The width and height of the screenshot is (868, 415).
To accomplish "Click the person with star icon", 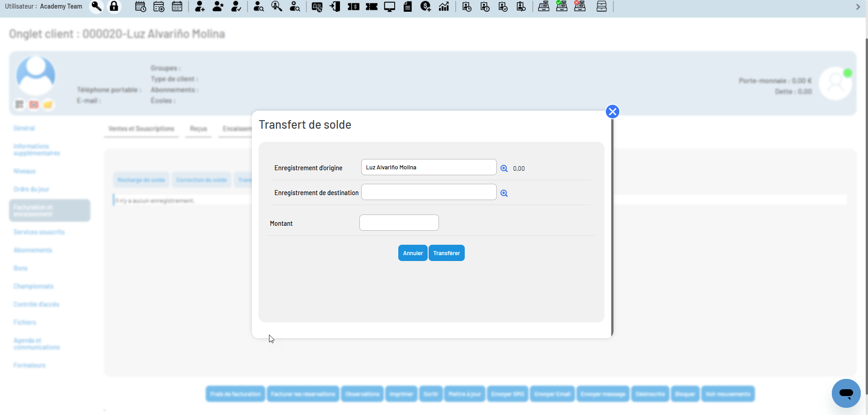I will (x=218, y=6).
